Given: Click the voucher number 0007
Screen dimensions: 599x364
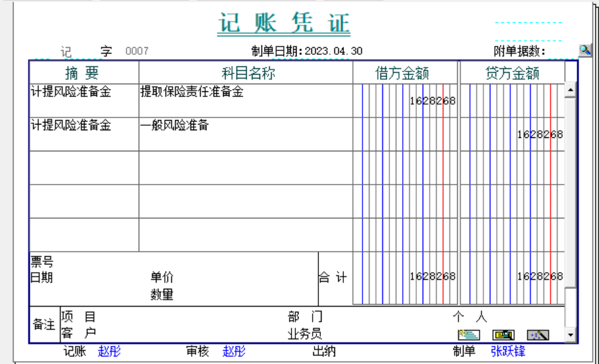Looking at the screenshot, I should tap(137, 51).
